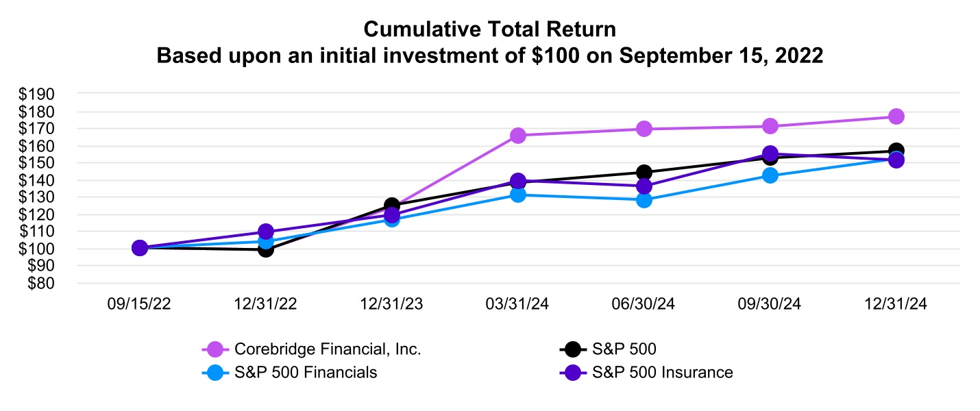Click the Cumulative Total Return chart title
This screenshot has width=980, height=411.
pyautogui.click(x=490, y=29)
